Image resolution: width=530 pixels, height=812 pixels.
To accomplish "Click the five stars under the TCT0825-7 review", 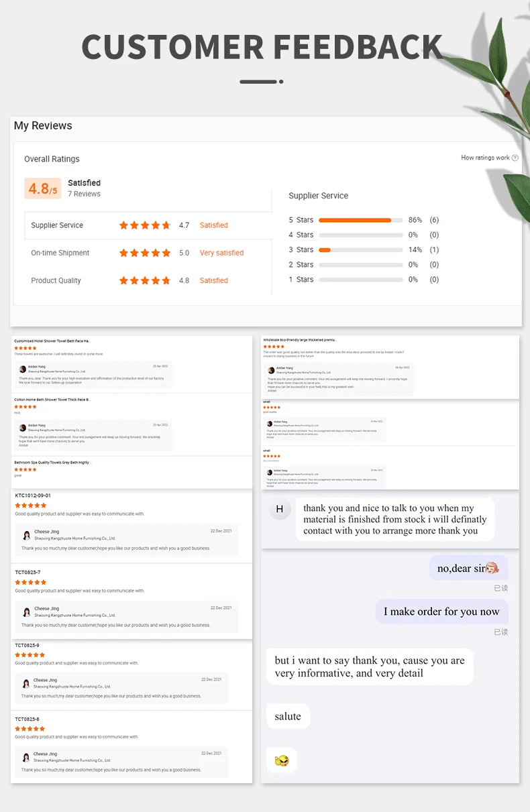I will (x=31, y=582).
